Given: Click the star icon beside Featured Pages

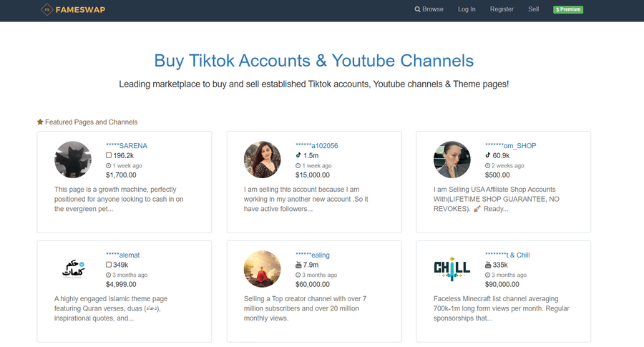Looking at the screenshot, I should point(40,122).
